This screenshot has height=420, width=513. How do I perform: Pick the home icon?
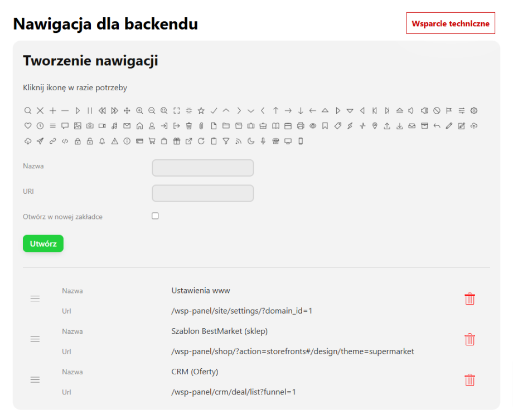coord(139,125)
